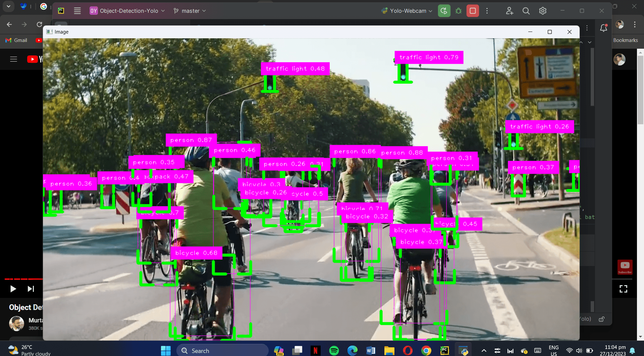Open Task View on the taskbar
Viewport: 644px width, 356px height.
click(297, 351)
